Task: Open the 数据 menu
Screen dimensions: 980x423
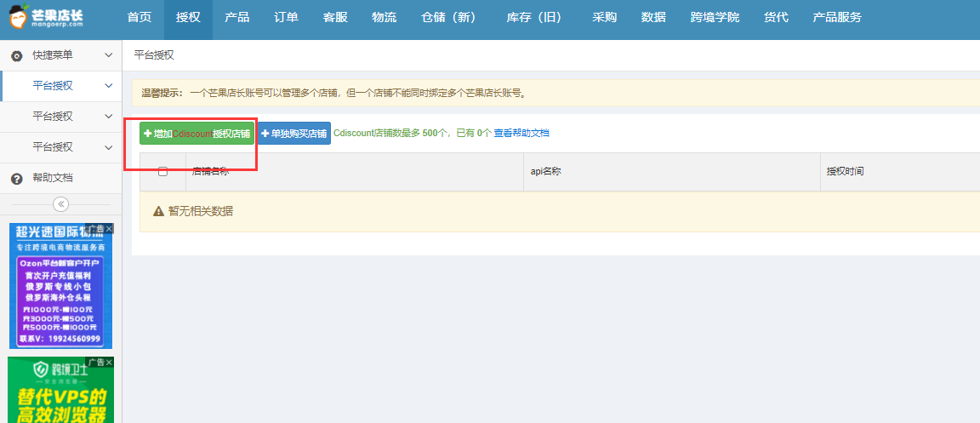Action: coord(653,18)
